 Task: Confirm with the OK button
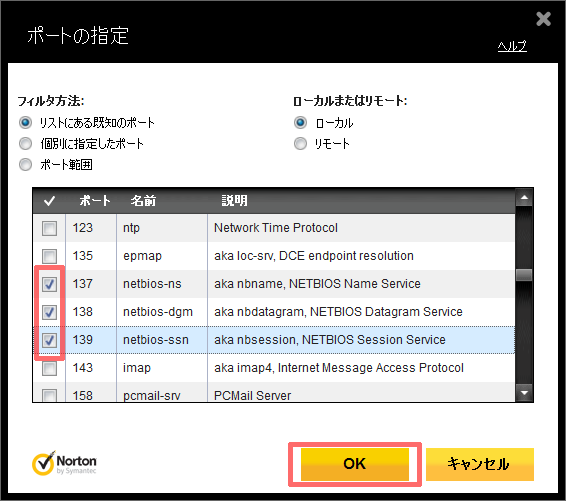pos(354,464)
